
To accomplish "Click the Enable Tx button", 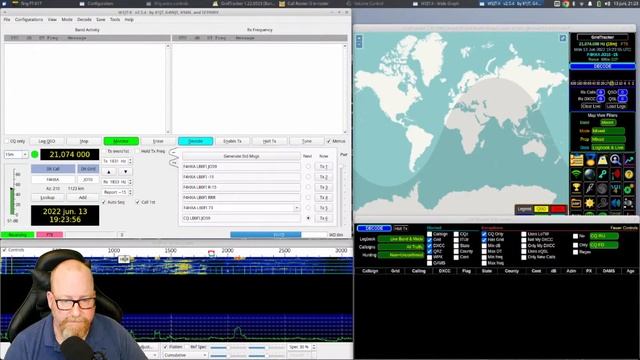I will click(x=232, y=141).
